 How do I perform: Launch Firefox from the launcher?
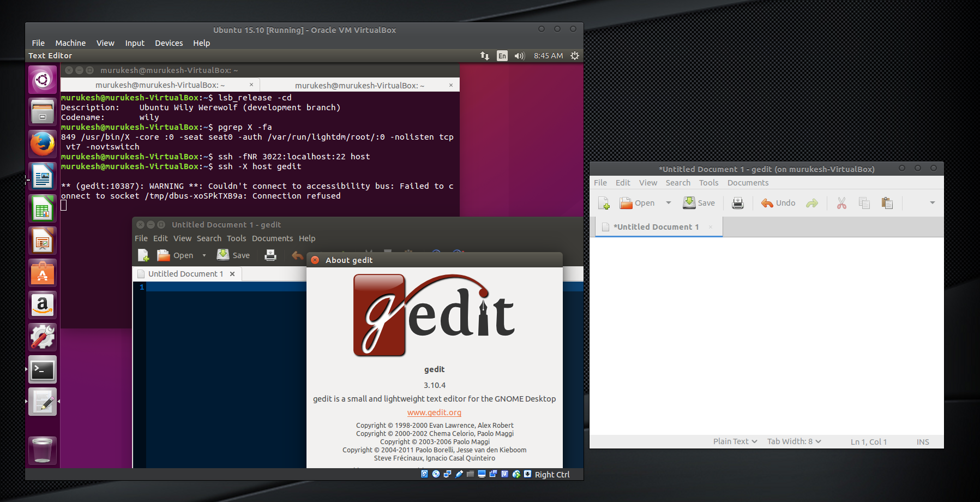pos(43,144)
